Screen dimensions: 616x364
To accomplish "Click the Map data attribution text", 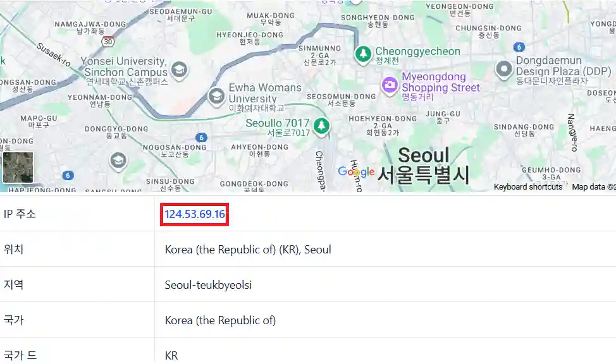I will pyautogui.click(x=593, y=187).
